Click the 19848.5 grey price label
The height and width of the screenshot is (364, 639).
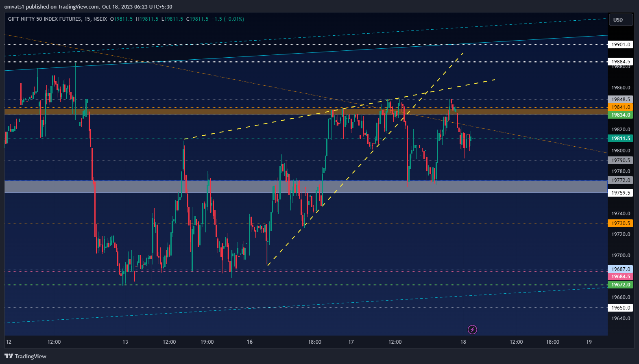pos(620,100)
